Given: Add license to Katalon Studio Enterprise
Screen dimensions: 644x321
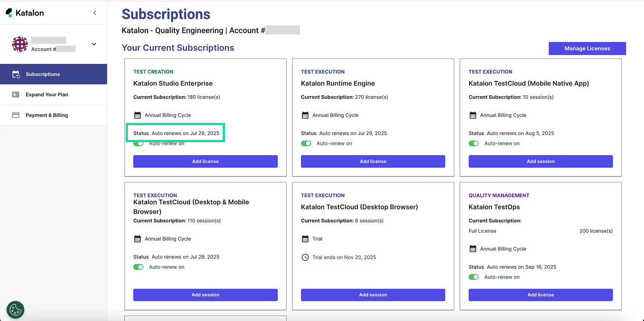Looking at the screenshot, I should point(205,161).
